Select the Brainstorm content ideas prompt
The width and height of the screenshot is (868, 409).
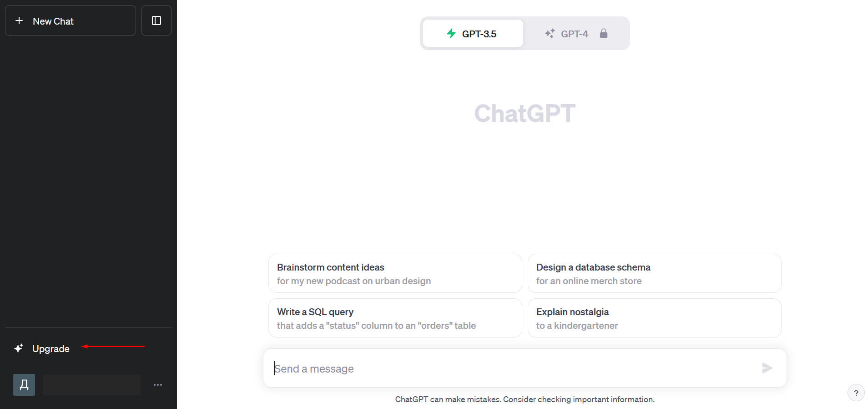click(395, 273)
